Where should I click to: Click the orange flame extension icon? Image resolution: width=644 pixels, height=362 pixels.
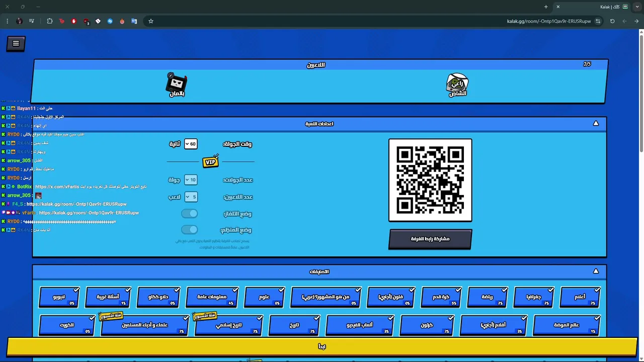pos(122,21)
